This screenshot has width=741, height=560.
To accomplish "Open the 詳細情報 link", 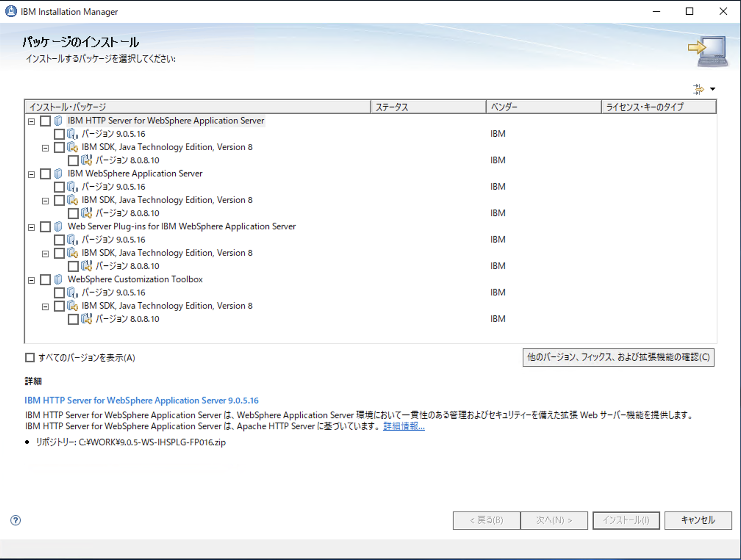I will point(403,426).
